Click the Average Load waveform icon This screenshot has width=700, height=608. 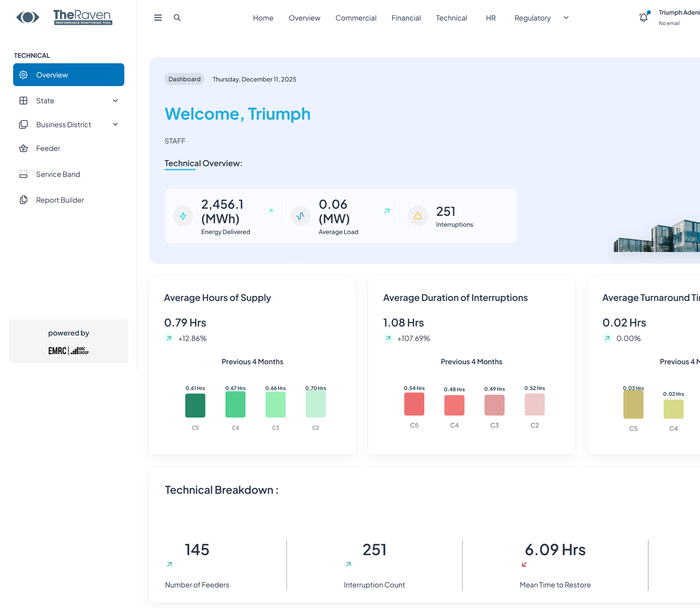301,216
